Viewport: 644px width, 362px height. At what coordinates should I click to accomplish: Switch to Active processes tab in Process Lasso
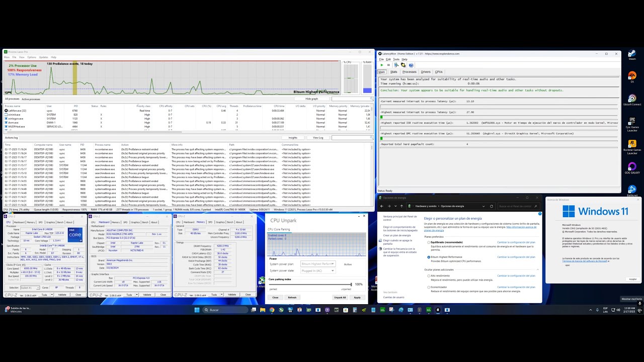pyautogui.click(x=31, y=99)
